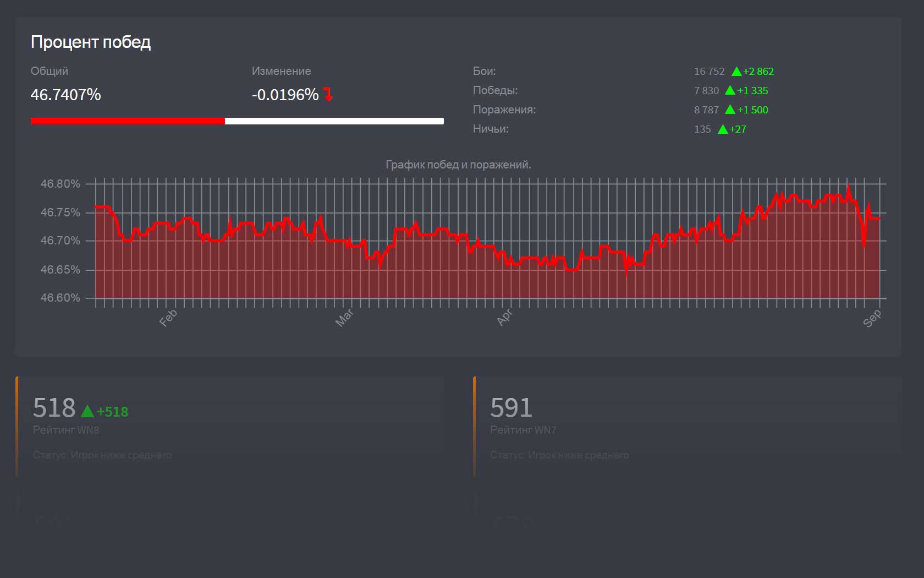Click the chart title 'График побед и поражений'
Image resolution: width=924 pixels, height=578 pixels.
click(x=458, y=165)
